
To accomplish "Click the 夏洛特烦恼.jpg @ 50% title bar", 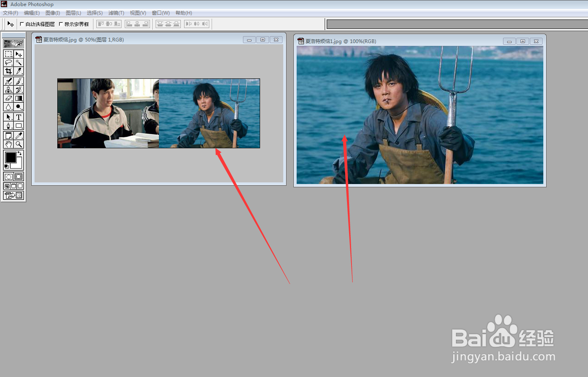I will pos(159,39).
